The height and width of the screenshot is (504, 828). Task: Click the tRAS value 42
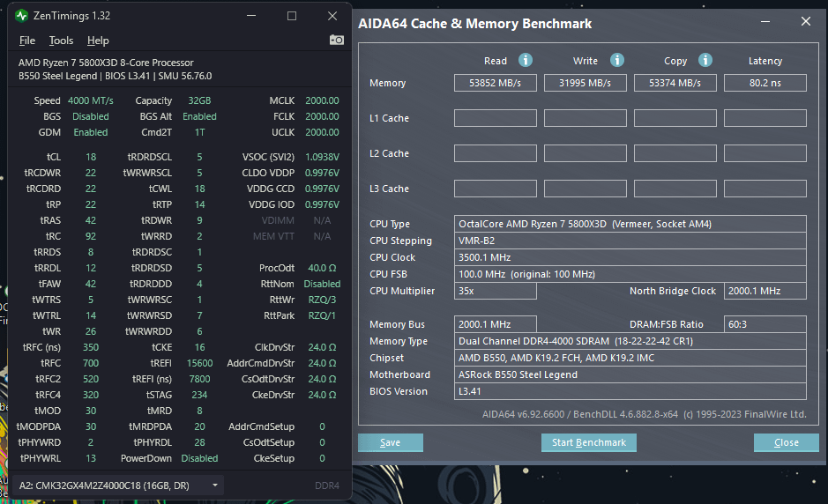[91, 220]
